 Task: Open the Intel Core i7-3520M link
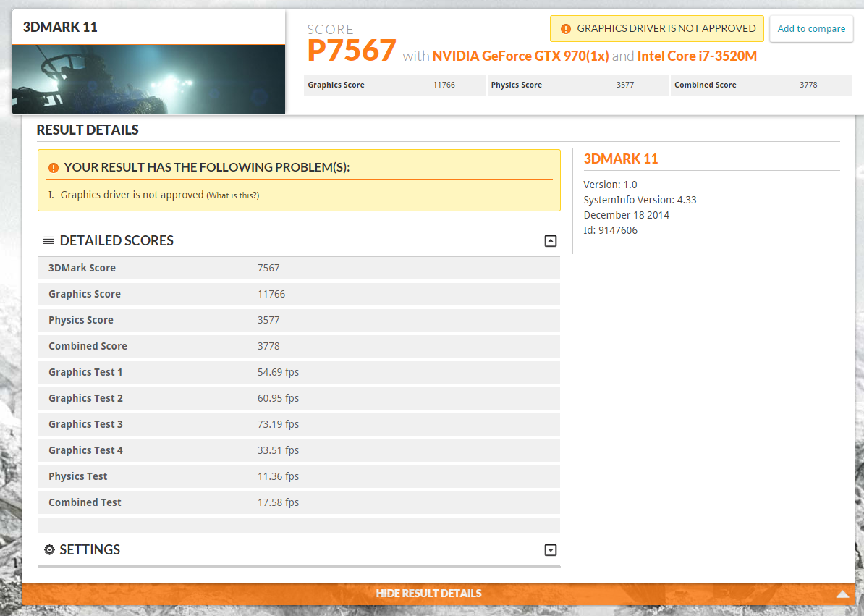pos(697,56)
